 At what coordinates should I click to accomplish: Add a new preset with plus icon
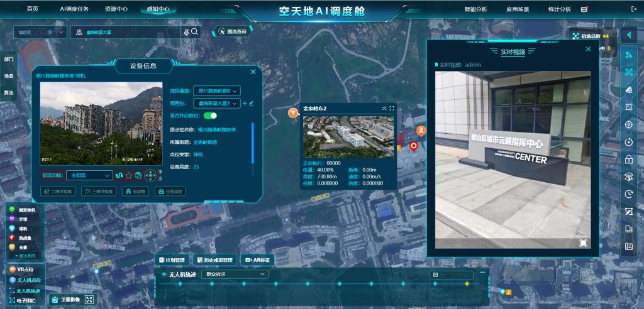pos(245,104)
